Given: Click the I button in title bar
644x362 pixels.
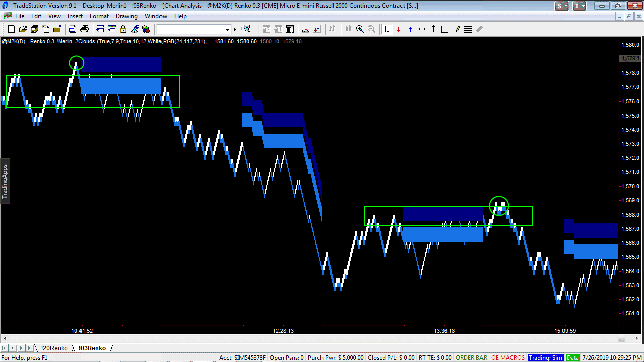Looking at the screenshot, I should (580, 6).
